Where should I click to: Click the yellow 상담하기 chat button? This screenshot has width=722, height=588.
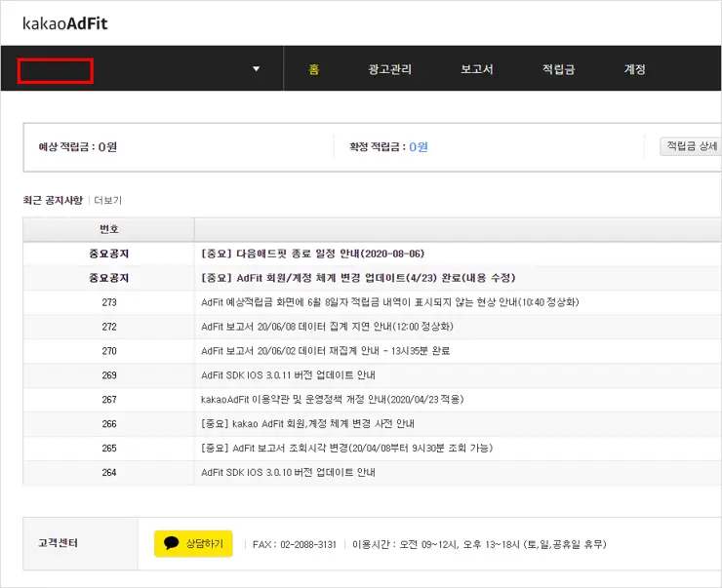click(193, 544)
